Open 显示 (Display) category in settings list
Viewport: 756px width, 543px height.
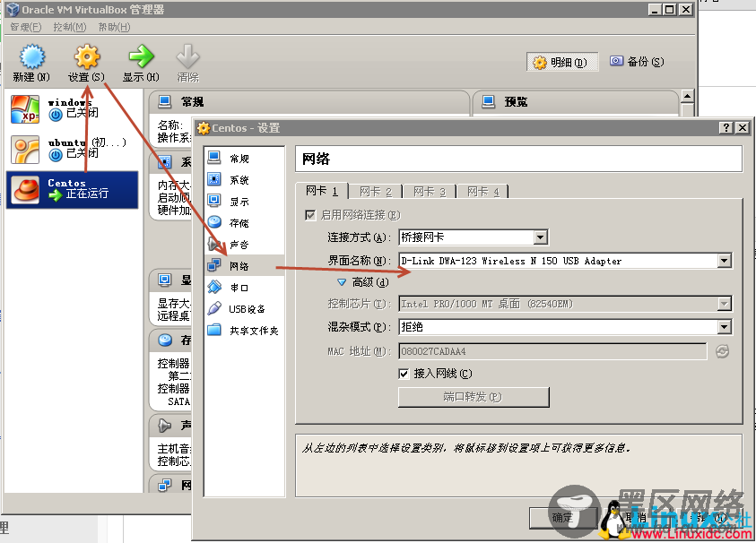(245, 202)
